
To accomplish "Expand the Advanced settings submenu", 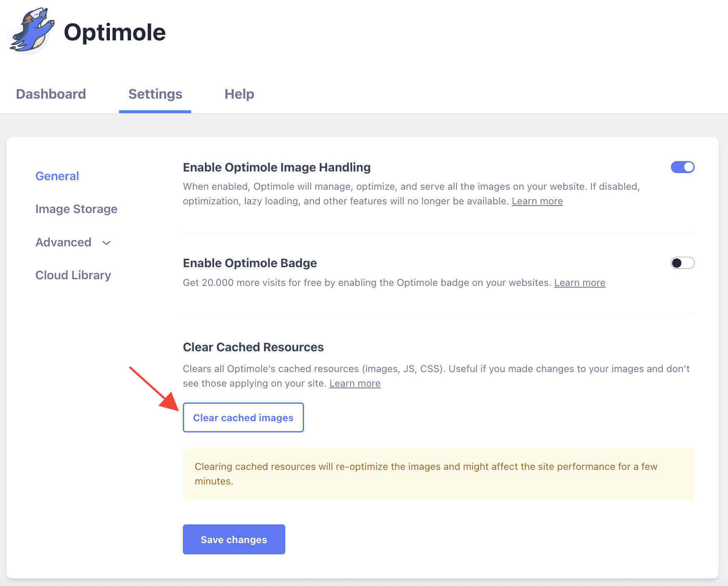I will pos(73,242).
